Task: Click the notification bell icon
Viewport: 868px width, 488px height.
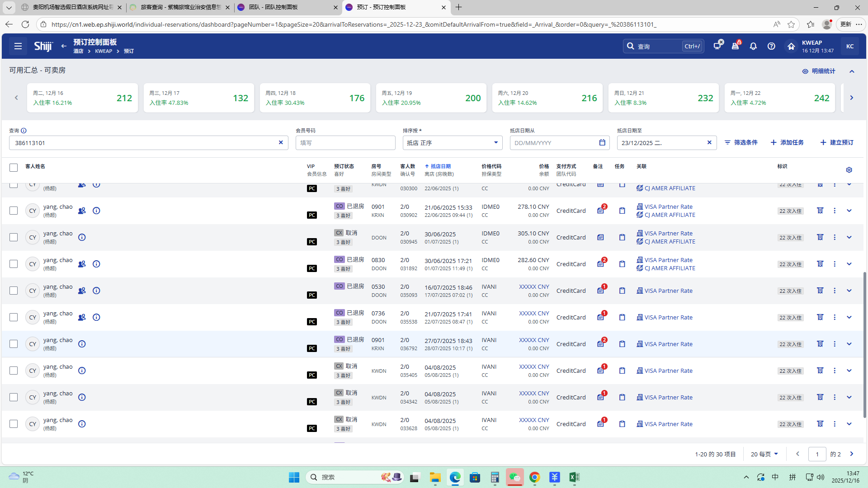Action: point(753,46)
